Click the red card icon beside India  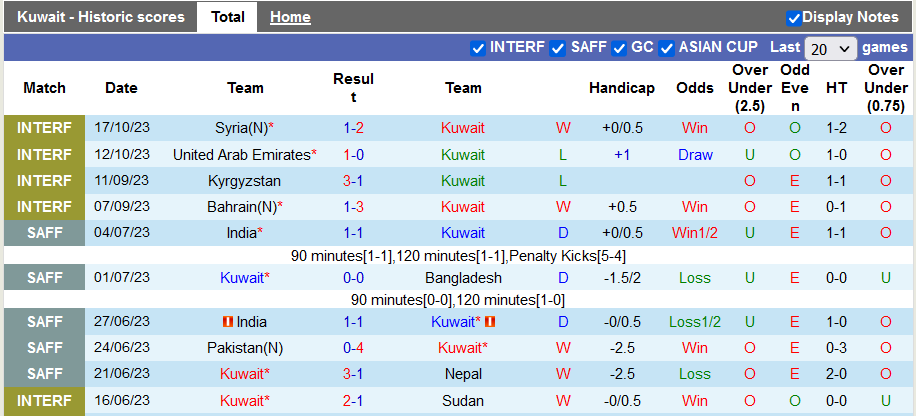(x=227, y=322)
